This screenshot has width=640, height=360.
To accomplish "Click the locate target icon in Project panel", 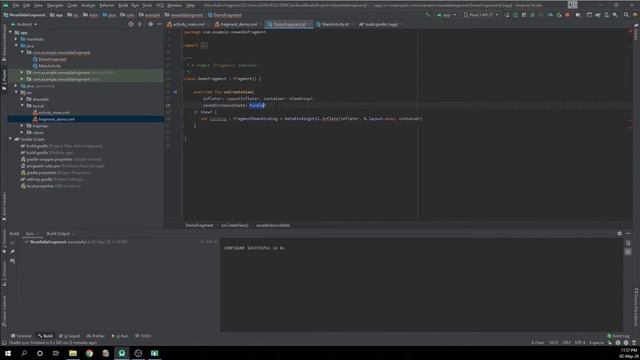I will click(x=131, y=24).
